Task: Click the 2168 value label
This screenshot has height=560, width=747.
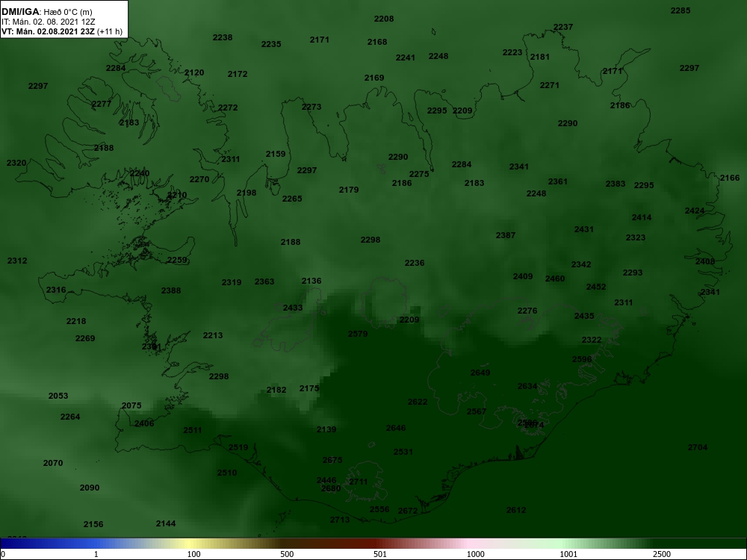Action: click(377, 42)
